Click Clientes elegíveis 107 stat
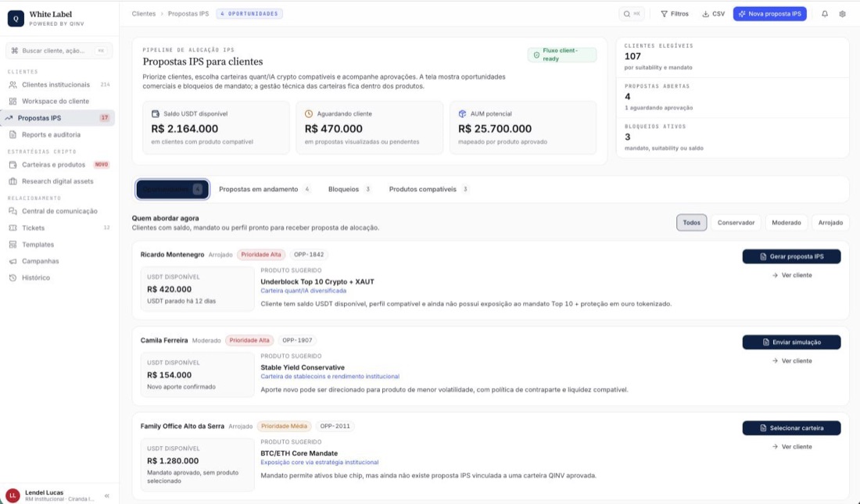Viewport: 860px width, 504px height. tap(733, 56)
